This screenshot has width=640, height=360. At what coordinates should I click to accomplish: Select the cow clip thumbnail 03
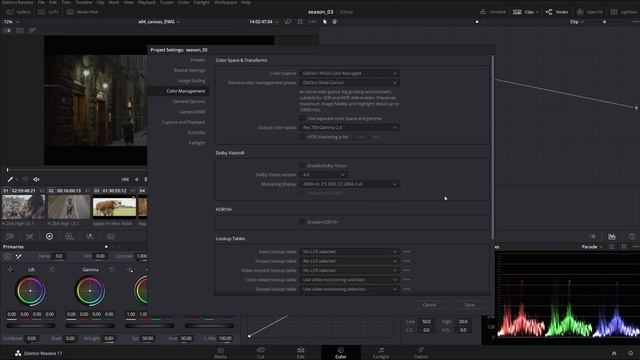click(x=114, y=207)
